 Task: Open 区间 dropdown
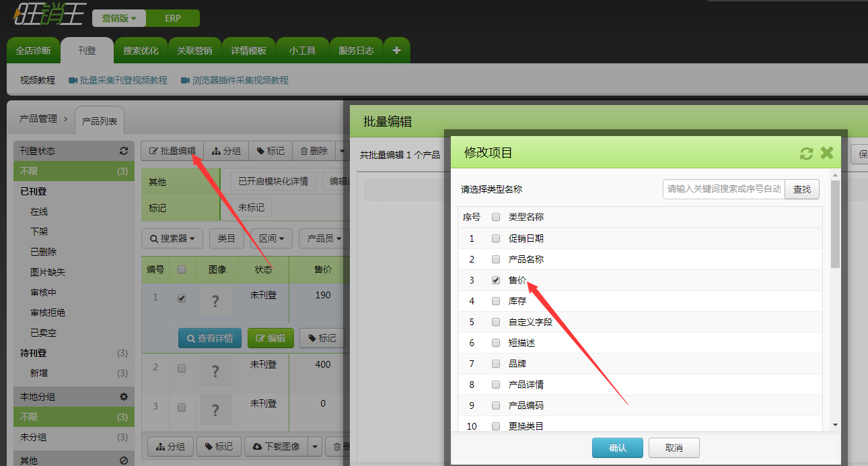tap(271, 238)
